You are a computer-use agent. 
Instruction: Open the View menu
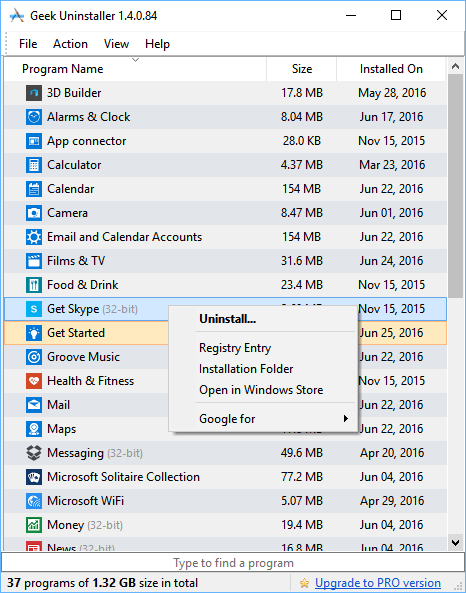(x=116, y=44)
